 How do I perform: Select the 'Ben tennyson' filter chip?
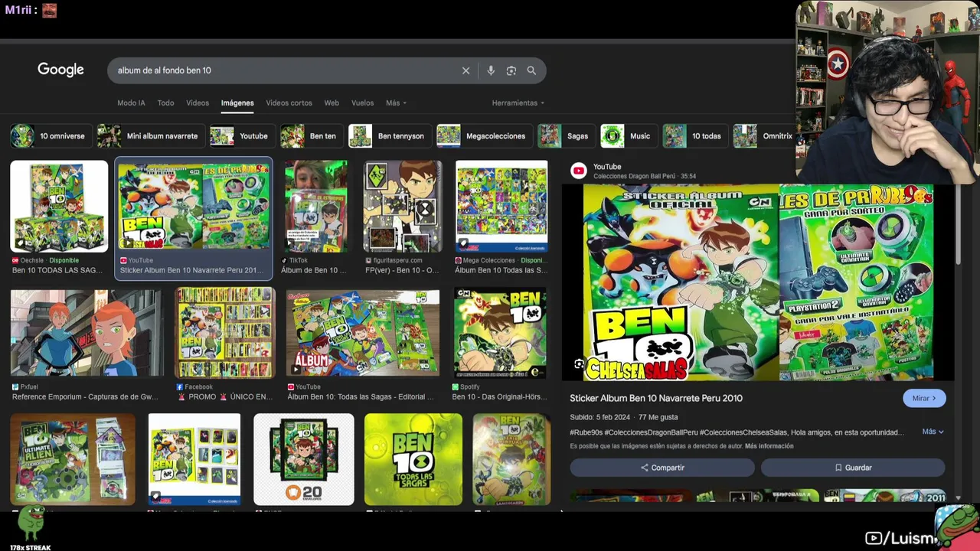pyautogui.click(x=390, y=136)
